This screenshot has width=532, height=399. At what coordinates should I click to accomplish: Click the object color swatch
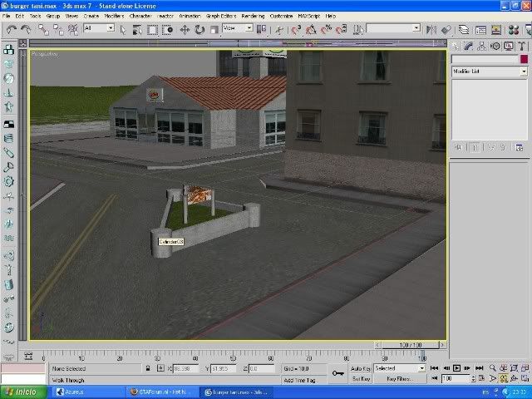[x=524, y=59]
